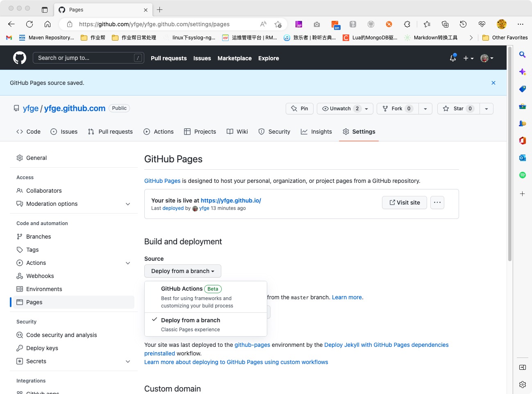Screen dimensions: 532x394
Task: Open the notifications bell icon
Action: [x=452, y=58]
